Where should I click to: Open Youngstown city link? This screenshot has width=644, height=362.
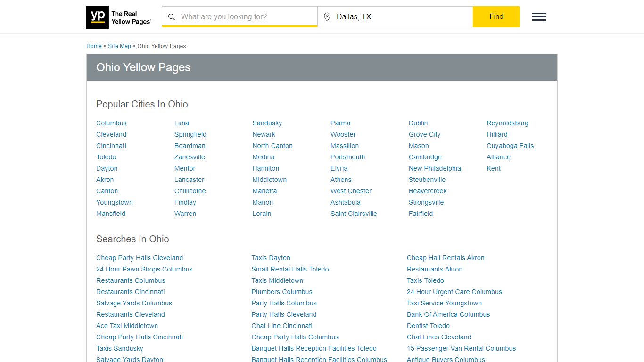point(115,202)
